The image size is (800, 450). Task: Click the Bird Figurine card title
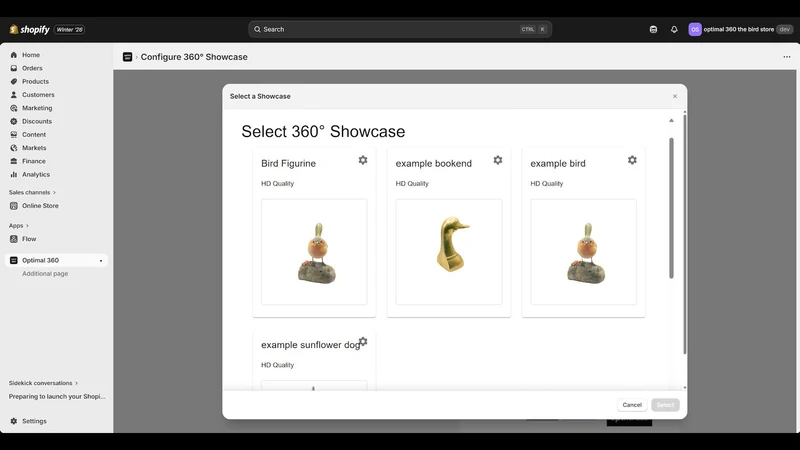click(x=288, y=163)
